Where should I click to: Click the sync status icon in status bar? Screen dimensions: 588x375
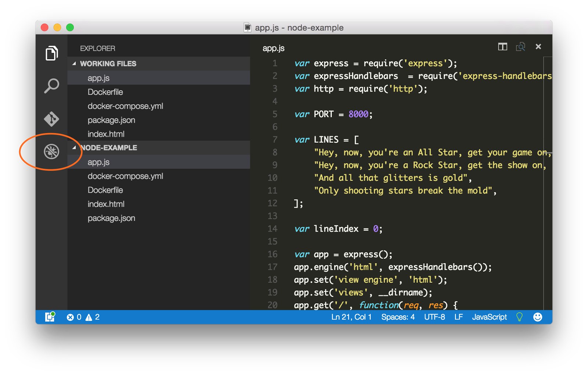(50, 317)
